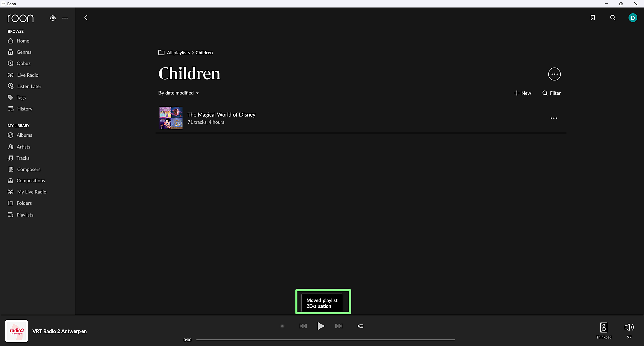This screenshot has height=346, width=644.
Task: Open the sidebar three-dots menu
Action: tap(65, 18)
